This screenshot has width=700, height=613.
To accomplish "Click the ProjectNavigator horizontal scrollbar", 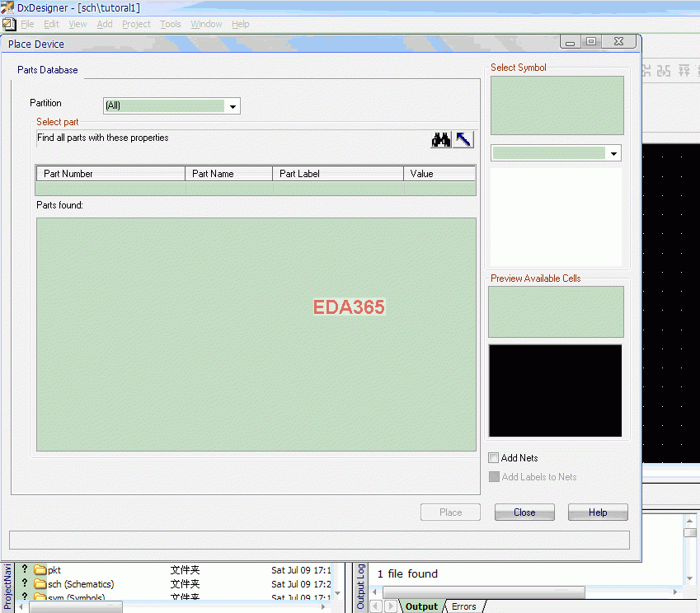I will point(76,606).
